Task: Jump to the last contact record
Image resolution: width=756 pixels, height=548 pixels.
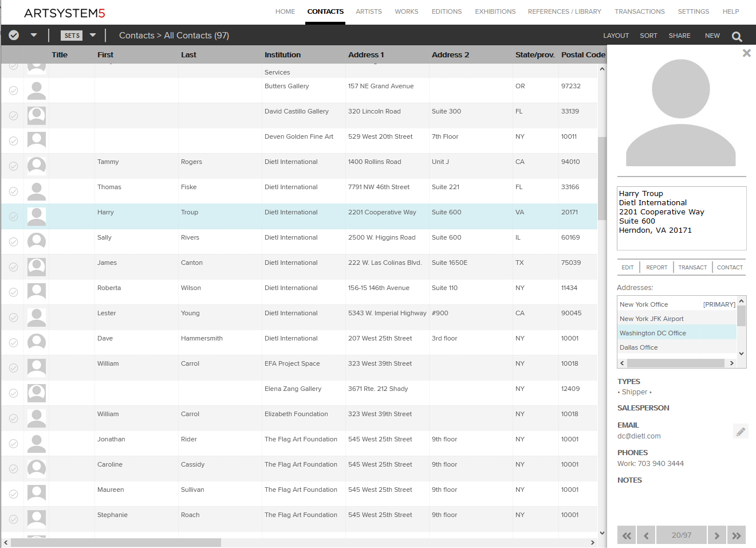Action: (x=737, y=535)
